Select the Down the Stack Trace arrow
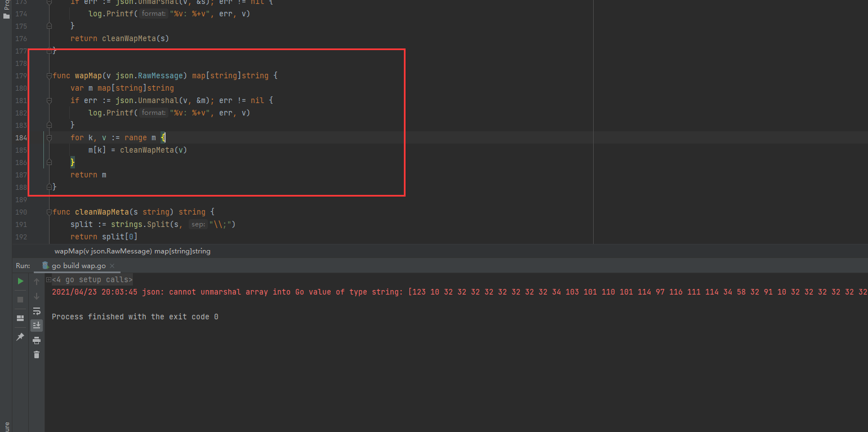This screenshot has height=432, width=868. pos(37,295)
